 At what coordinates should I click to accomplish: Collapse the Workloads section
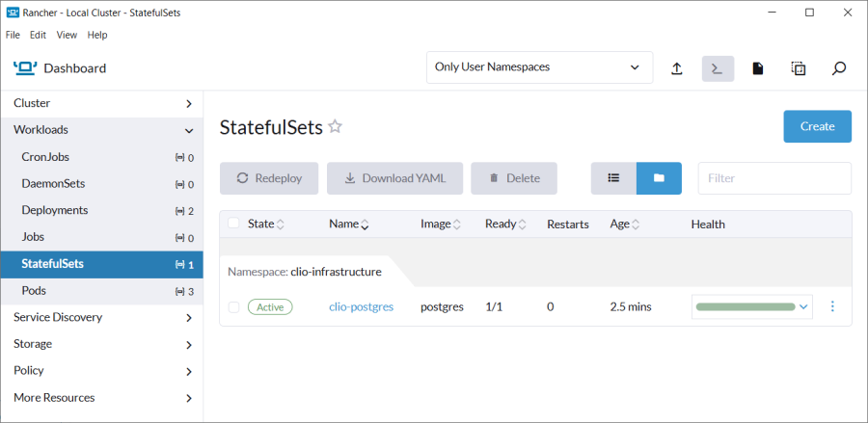click(x=101, y=130)
